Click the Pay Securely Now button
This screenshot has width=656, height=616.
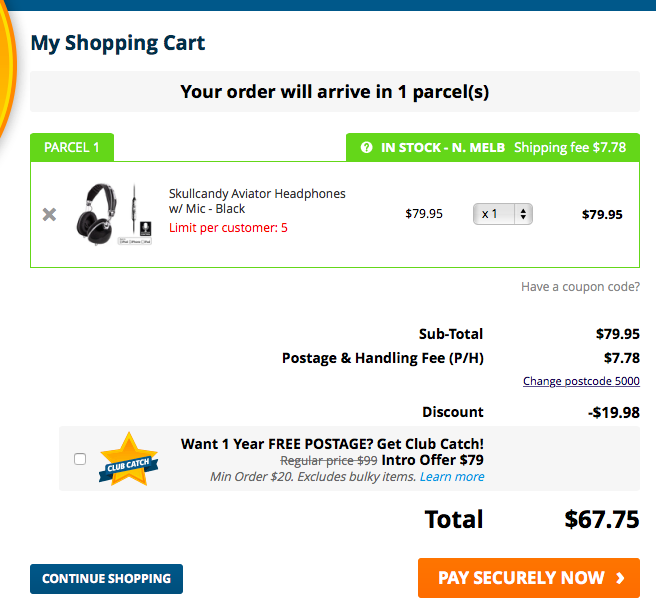pos(528,578)
